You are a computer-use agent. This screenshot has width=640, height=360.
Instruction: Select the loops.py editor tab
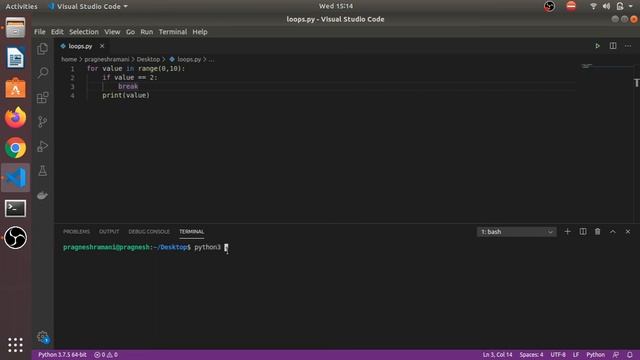[x=80, y=46]
